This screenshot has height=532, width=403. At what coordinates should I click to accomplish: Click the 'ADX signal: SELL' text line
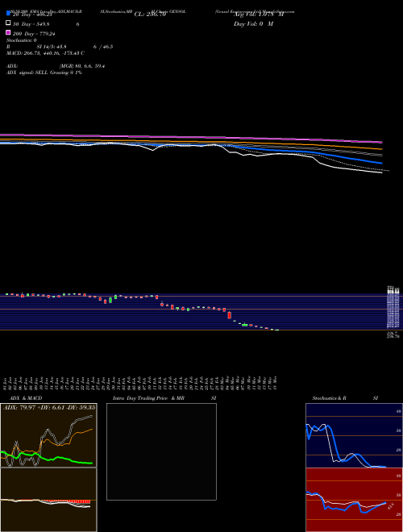pyautogui.click(x=44, y=73)
